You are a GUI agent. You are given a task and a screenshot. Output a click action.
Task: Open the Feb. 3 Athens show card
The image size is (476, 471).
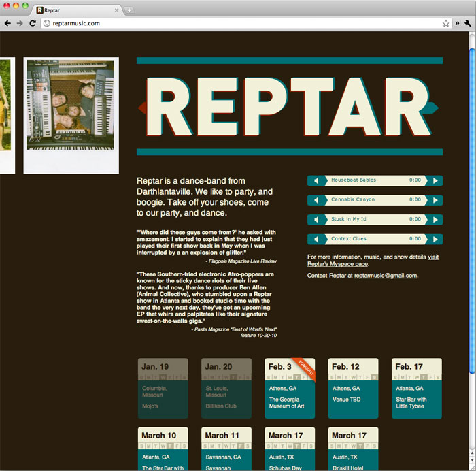point(290,388)
